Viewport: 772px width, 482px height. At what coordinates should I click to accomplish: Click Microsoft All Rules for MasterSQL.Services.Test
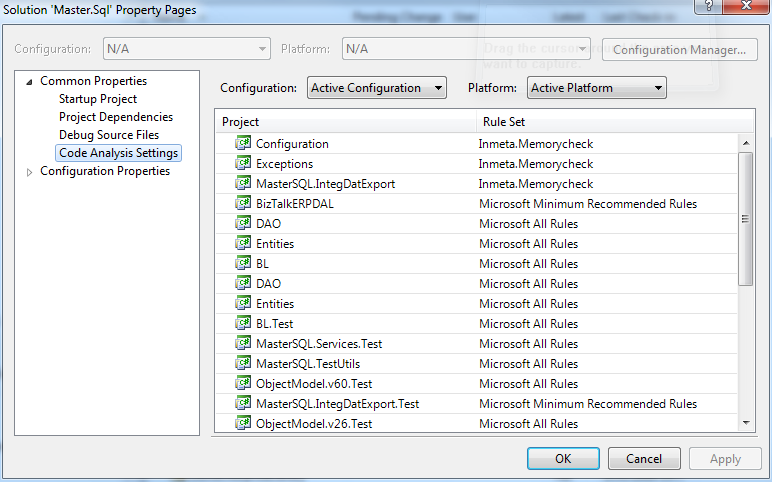pos(528,344)
